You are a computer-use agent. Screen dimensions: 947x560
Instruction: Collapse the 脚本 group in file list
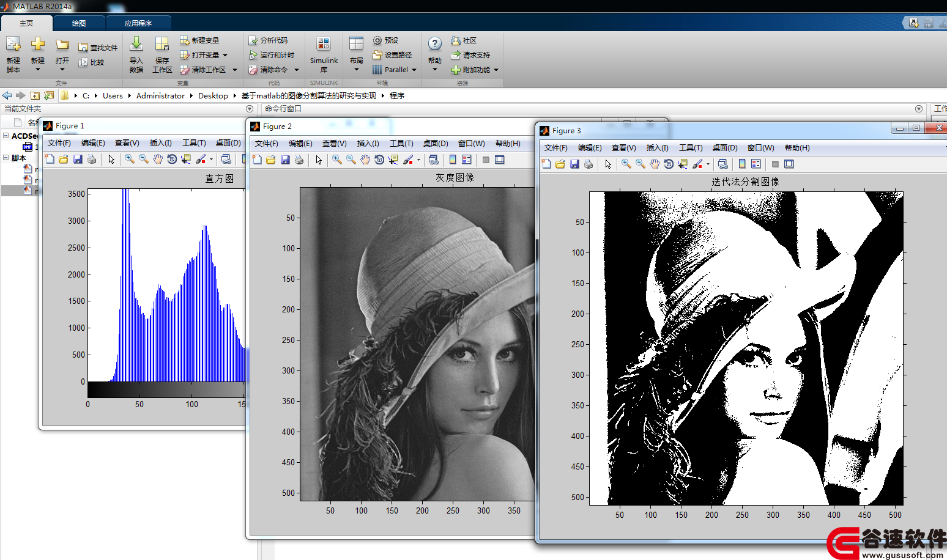point(6,158)
